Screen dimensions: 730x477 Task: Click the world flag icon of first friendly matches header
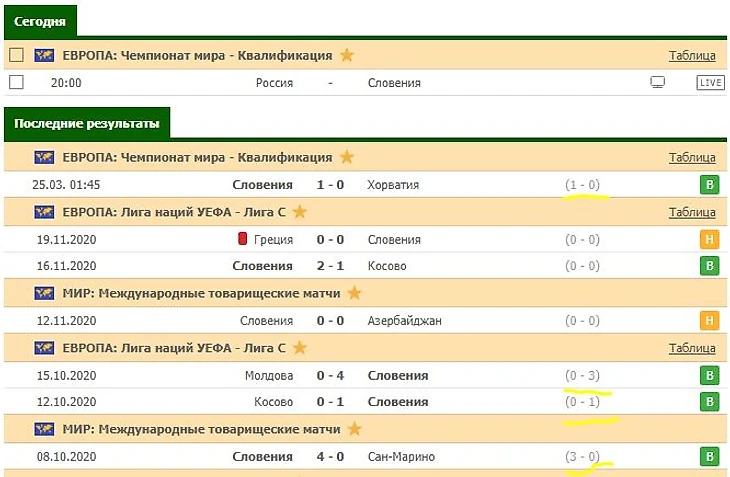[x=44, y=294]
